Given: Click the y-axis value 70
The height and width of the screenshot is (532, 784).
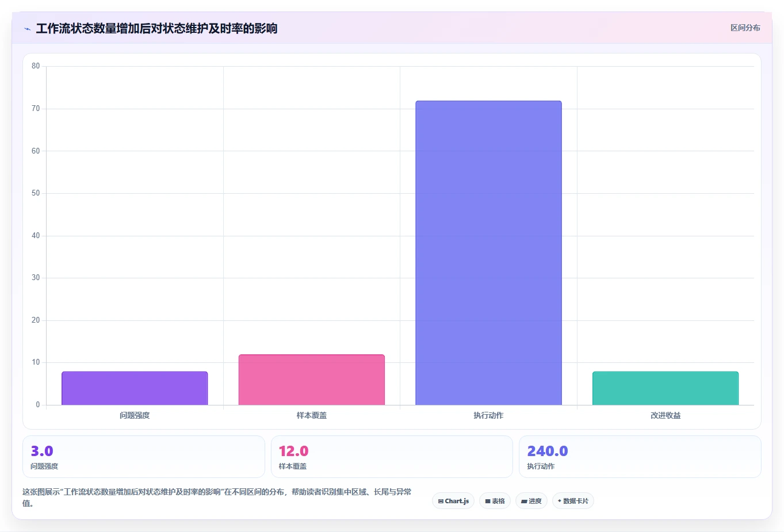Looking at the screenshot, I should pos(36,109).
